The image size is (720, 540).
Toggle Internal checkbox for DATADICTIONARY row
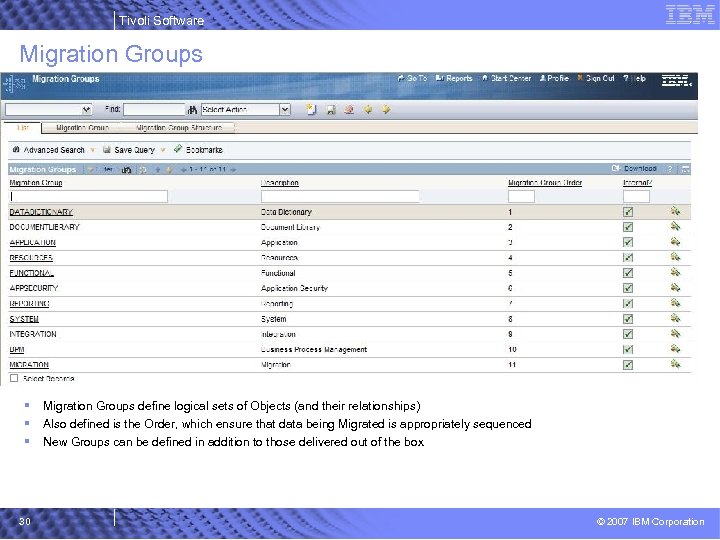click(x=628, y=212)
